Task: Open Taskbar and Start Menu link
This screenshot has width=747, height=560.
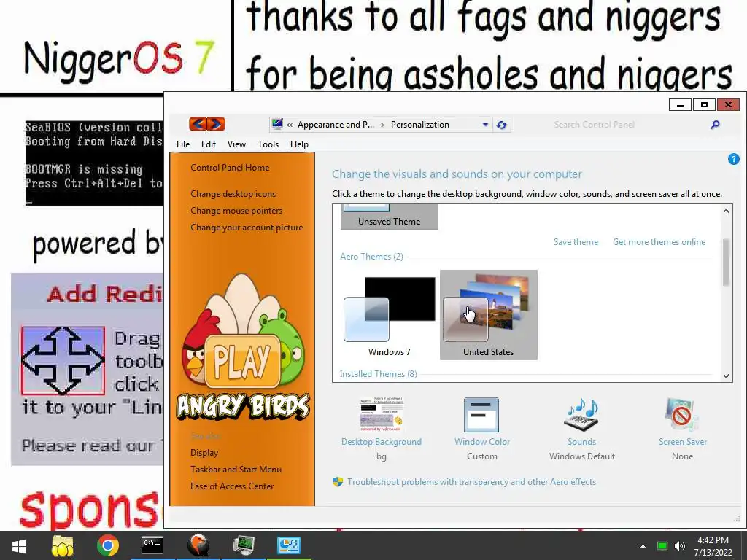Action: (236, 469)
